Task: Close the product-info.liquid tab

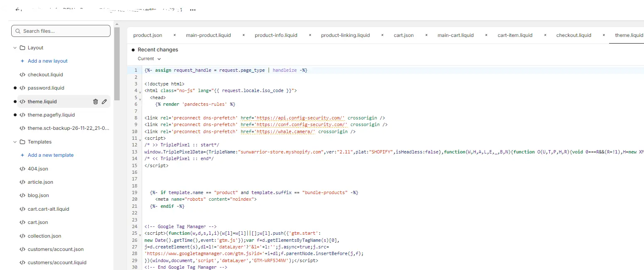Action: tap(310, 35)
